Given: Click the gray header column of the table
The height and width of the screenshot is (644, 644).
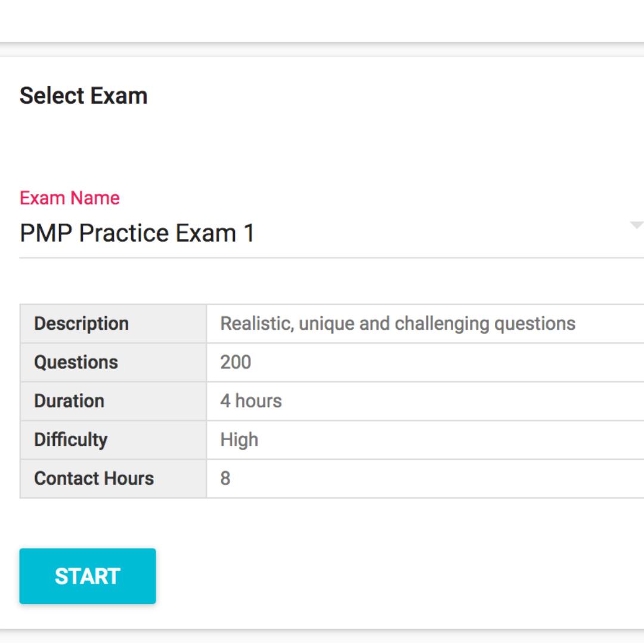Looking at the screenshot, I should [112, 401].
